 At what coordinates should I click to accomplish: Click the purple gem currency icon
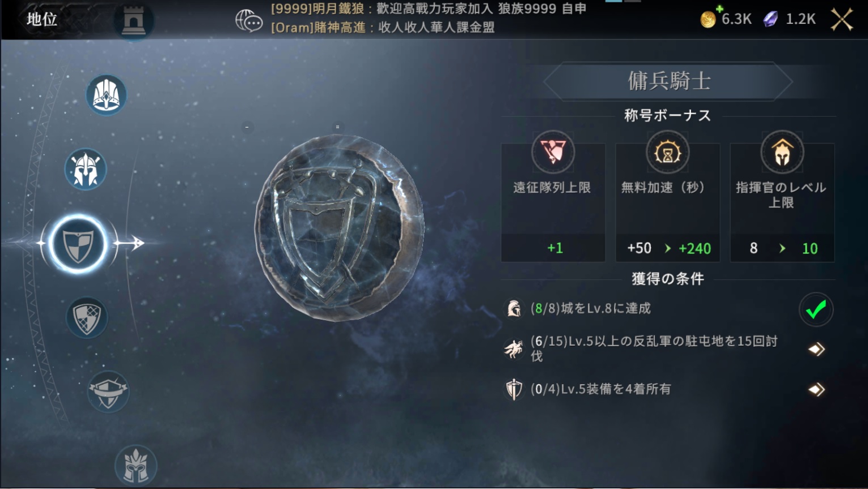click(x=770, y=19)
